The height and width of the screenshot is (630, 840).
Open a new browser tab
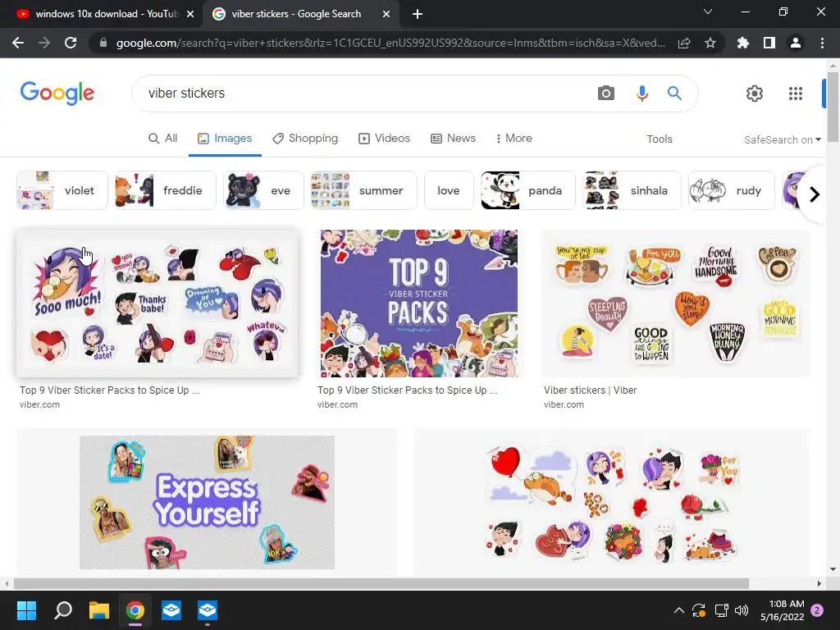click(418, 14)
